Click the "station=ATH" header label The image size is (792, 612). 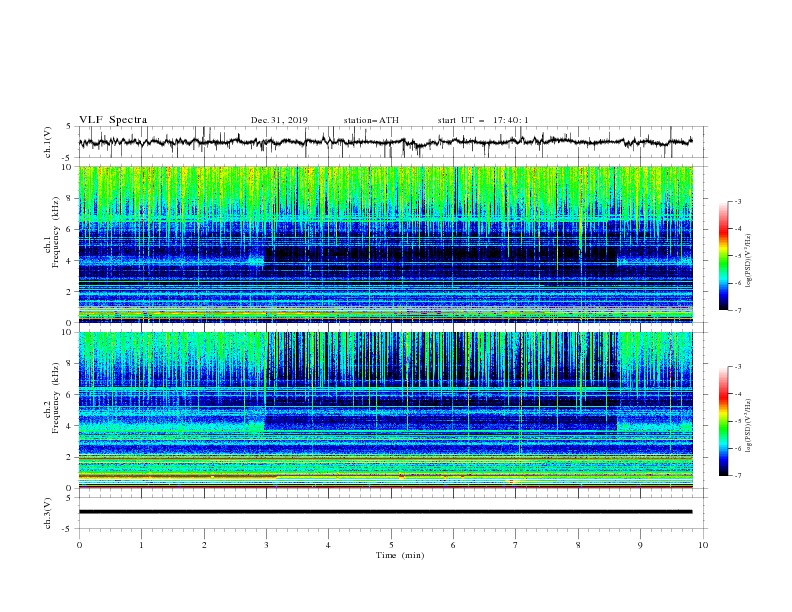tap(371, 120)
